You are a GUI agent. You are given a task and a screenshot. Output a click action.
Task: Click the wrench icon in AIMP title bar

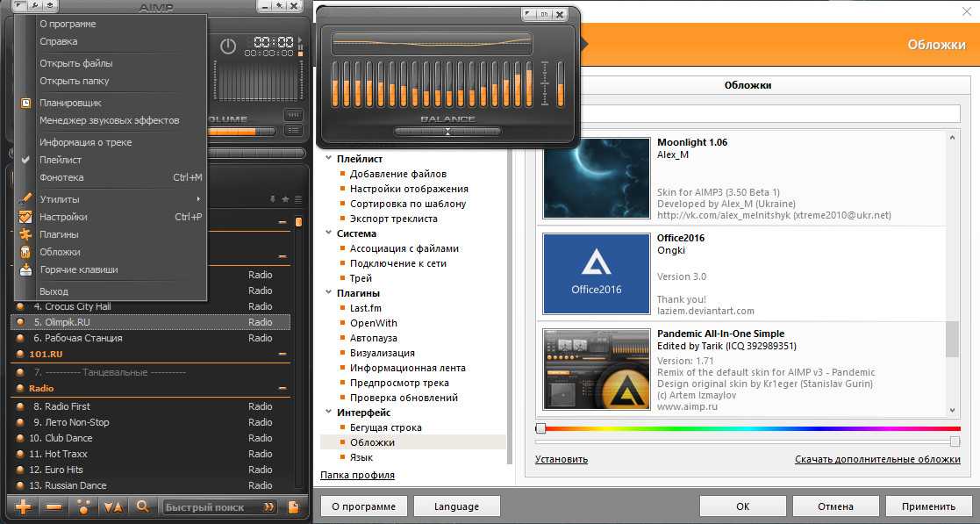[x=33, y=5]
